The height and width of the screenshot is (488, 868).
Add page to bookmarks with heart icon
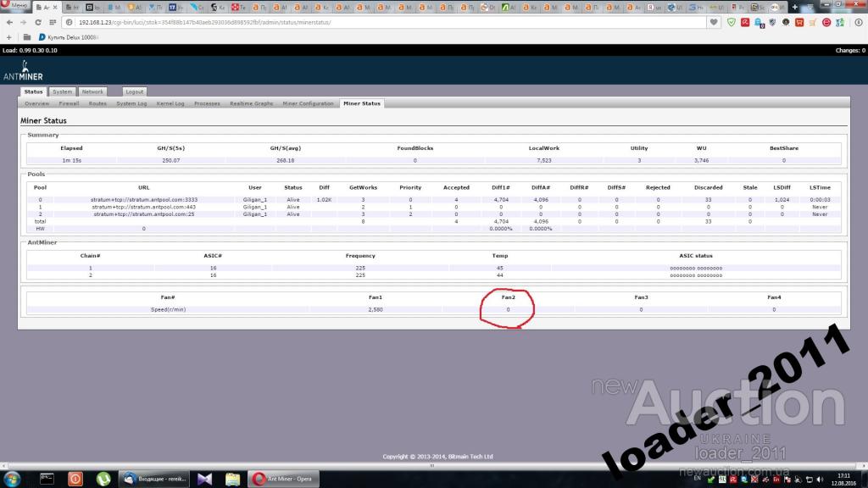coord(714,23)
